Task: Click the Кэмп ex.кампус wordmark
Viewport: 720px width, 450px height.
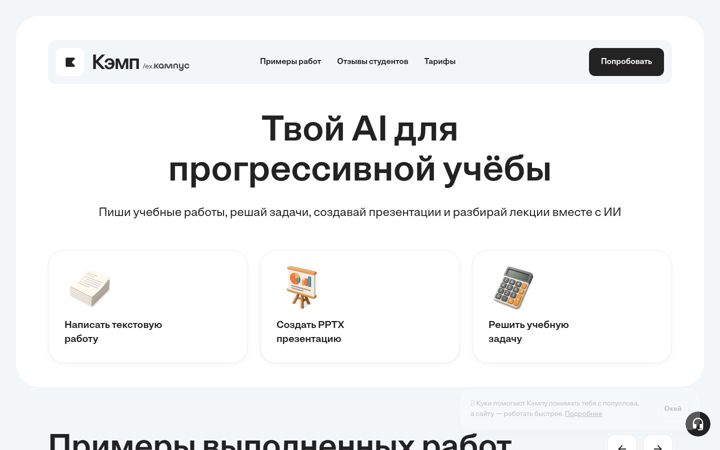Action: click(141, 62)
